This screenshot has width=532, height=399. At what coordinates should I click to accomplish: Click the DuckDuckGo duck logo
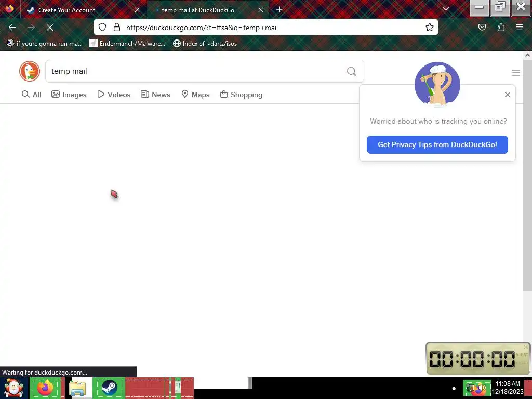tap(30, 71)
